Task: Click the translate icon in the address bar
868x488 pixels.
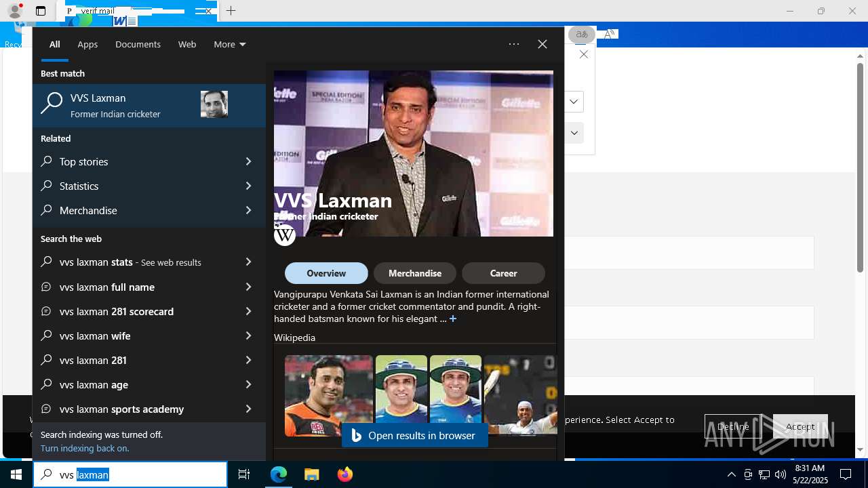Action: [x=581, y=34]
